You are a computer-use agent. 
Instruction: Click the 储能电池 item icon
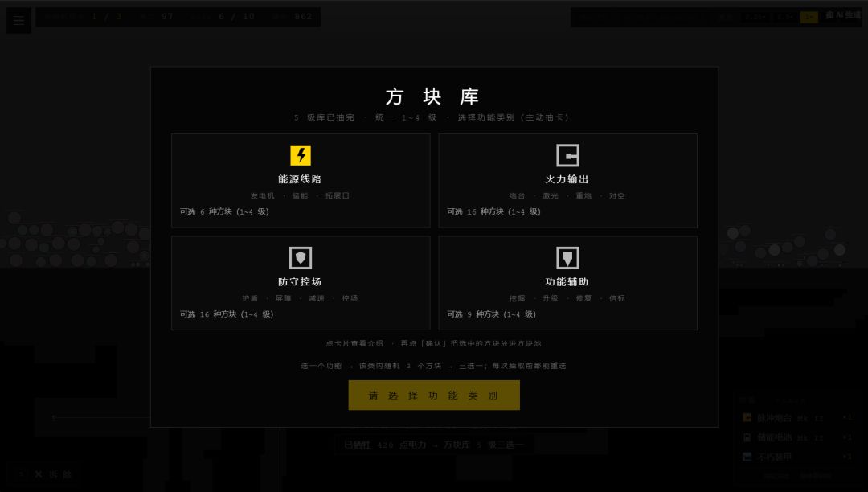pos(747,437)
